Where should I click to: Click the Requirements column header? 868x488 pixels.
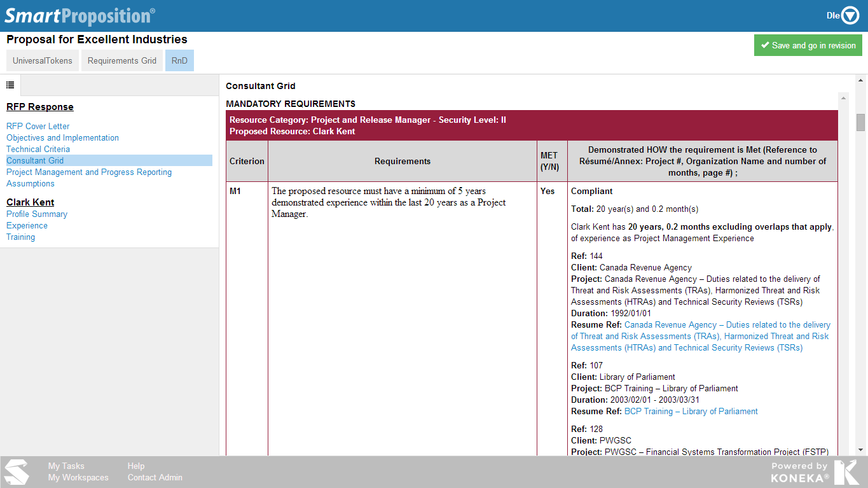tap(403, 161)
